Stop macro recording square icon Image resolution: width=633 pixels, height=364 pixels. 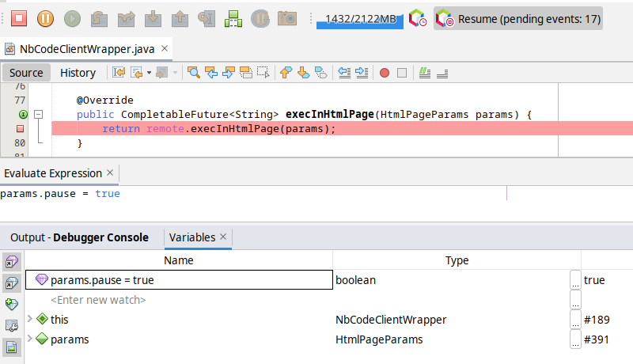pos(402,73)
